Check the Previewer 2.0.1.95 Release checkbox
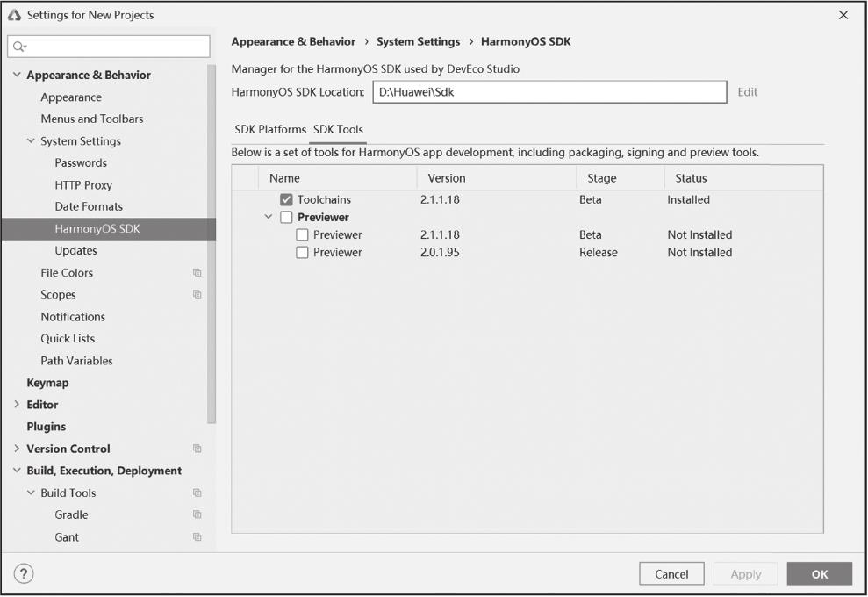 [x=302, y=253]
